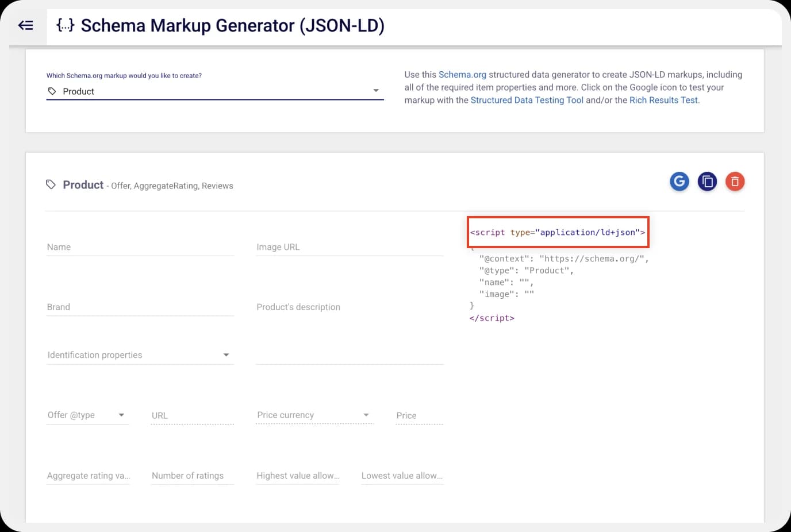Click the tag icon beside Product heading

point(51,184)
